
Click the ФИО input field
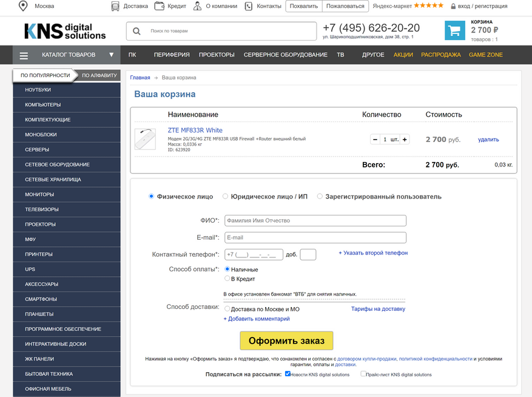(x=315, y=220)
